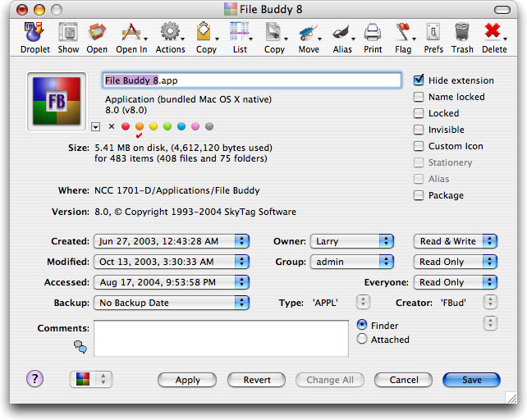This screenshot has height=420, width=527.
Task: Click the List toolbar icon
Action: pyautogui.click(x=240, y=32)
